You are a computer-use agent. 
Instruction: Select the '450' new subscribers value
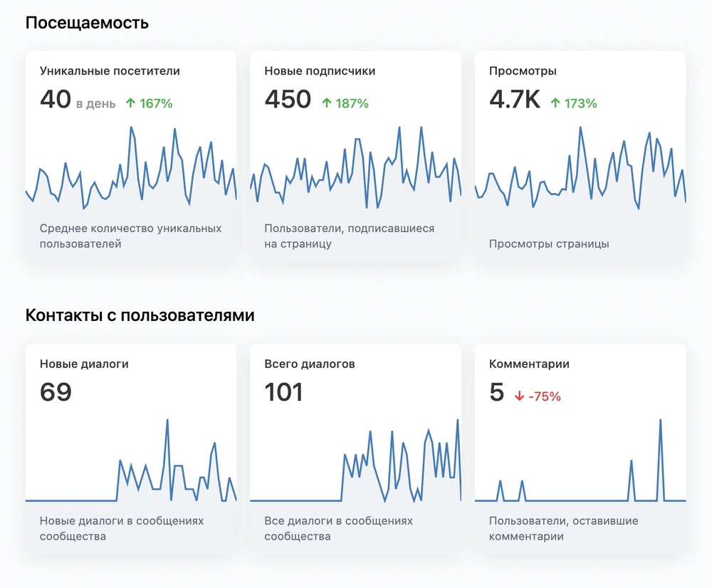coord(288,99)
